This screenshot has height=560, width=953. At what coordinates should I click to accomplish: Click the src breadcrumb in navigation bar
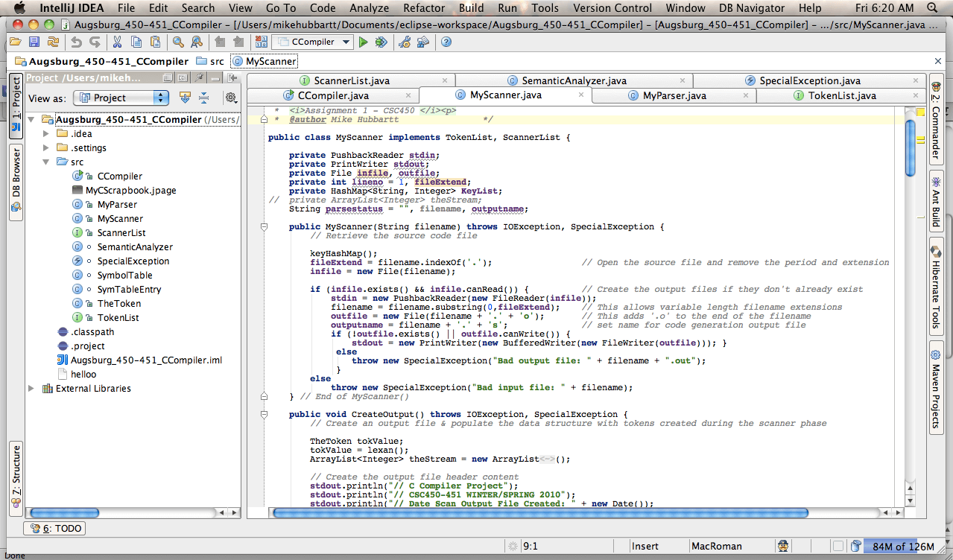pos(209,61)
